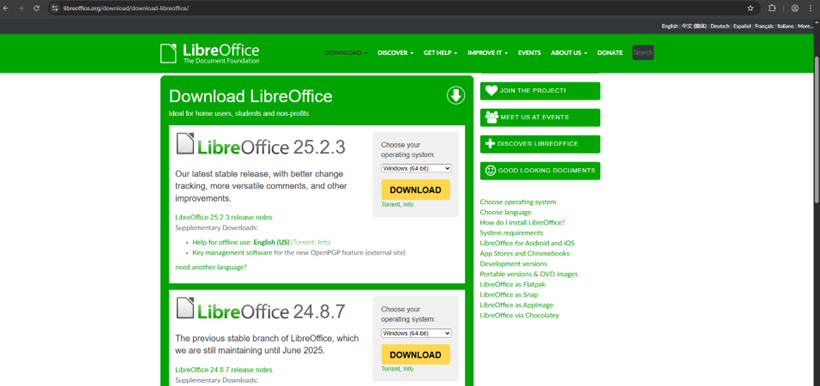Bookmark this page with the star icon

pyautogui.click(x=750, y=8)
